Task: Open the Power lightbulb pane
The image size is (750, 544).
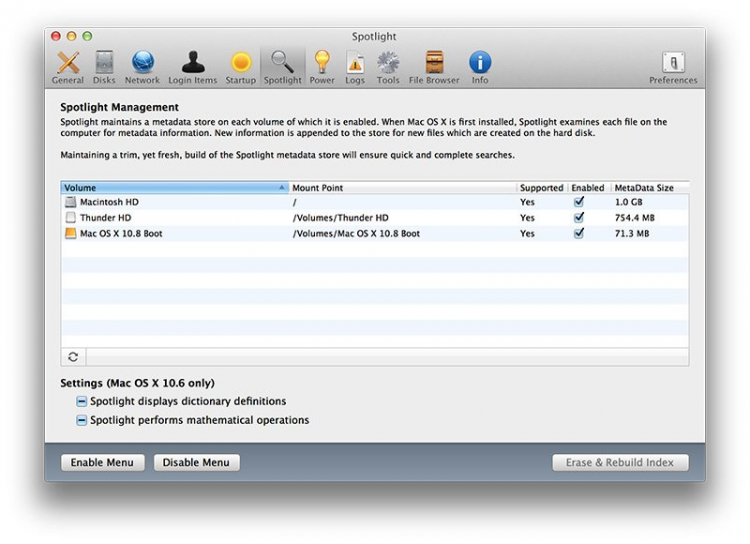Action: (322, 67)
